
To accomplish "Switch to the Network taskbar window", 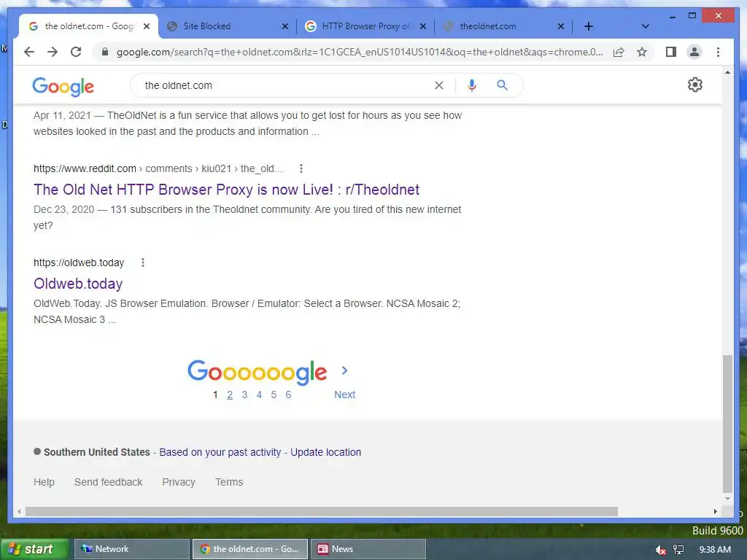I will 132,549.
